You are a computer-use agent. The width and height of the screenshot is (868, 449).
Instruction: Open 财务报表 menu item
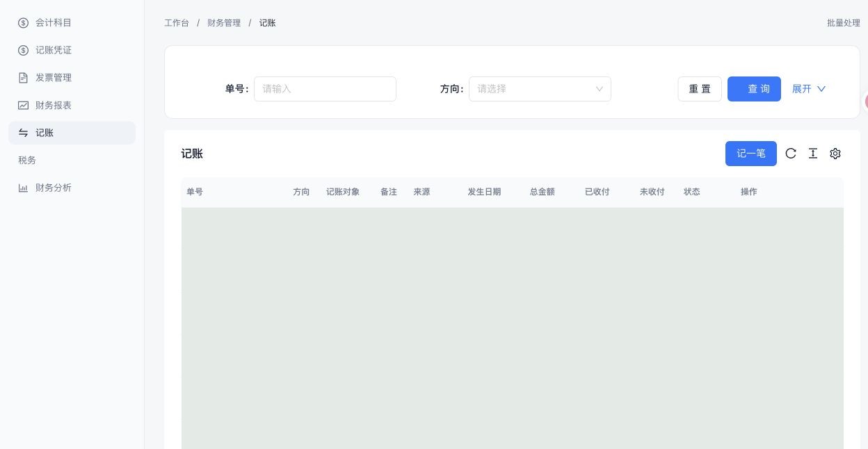(72, 106)
